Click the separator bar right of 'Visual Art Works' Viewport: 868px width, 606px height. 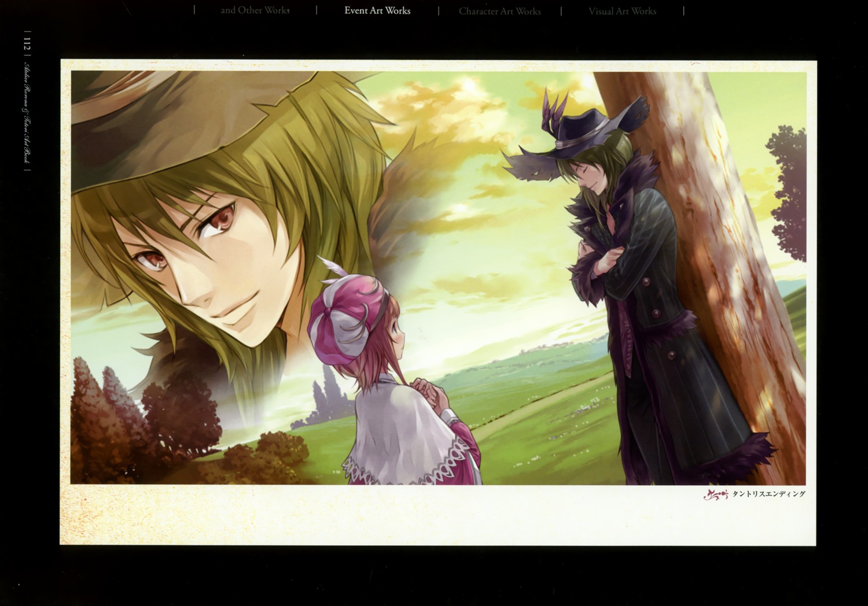tap(683, 10)
